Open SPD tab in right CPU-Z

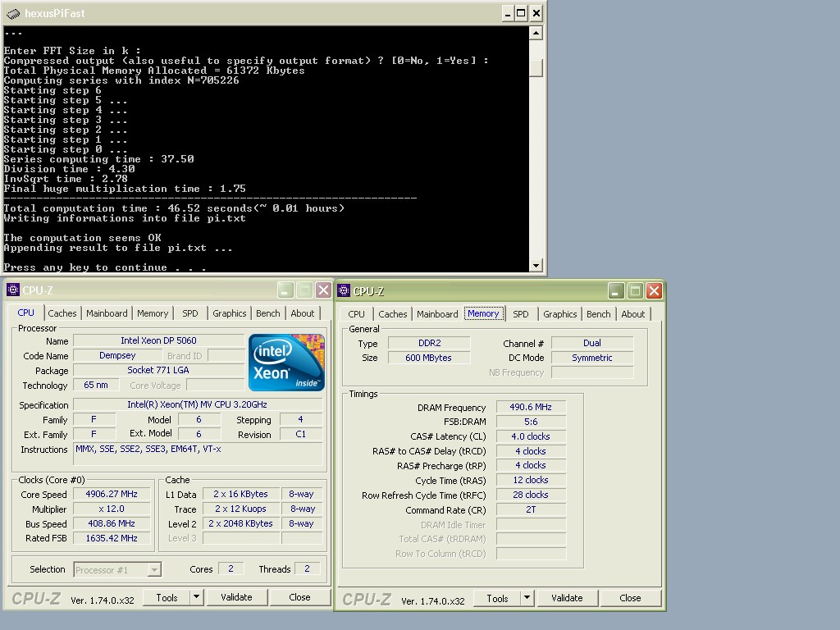click(x=521, y=314)
